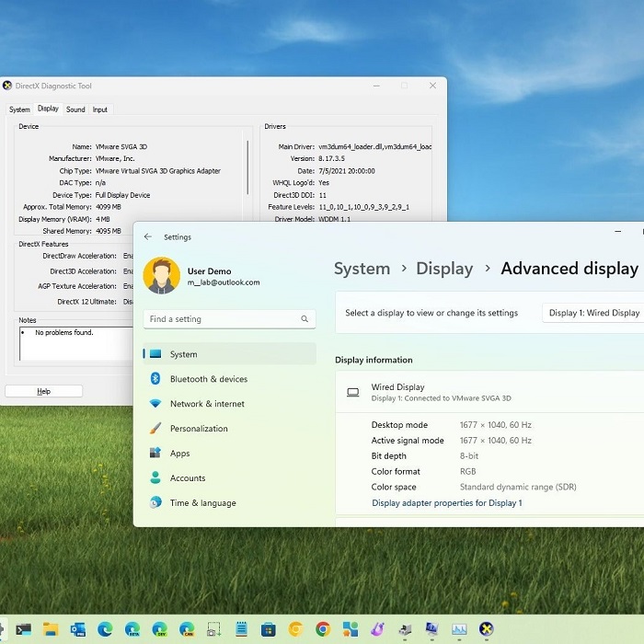This screenshot has height=644, width=644.
Task: Open Network & internet settings
Action: click(x=207, y=404)
